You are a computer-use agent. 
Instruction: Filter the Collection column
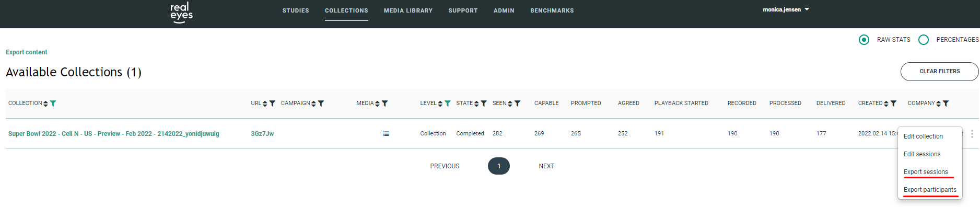click(x=53, y=103)
